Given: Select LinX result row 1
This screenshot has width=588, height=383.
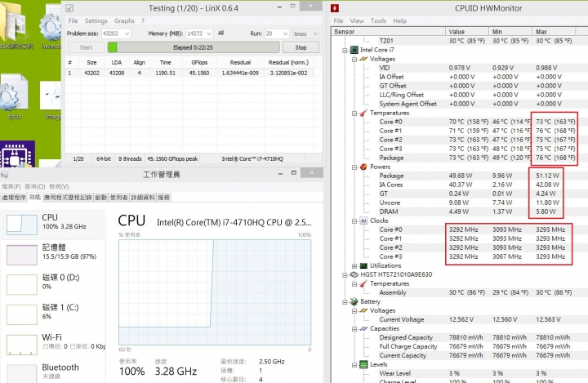Looking at the screenshot, I should 189,73.
